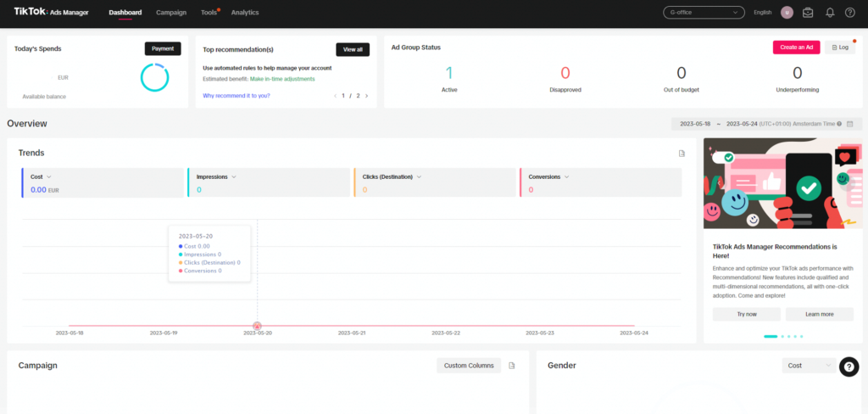Screen dimensions: 868x414
Task: Open the G-office account dropdown
Action: (704, 12)
